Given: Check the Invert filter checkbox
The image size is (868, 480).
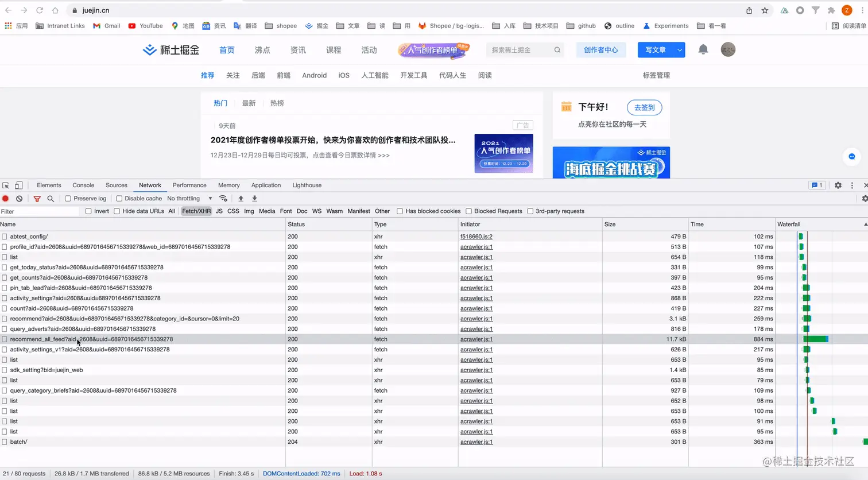Looking at the screenshot, I should click(88, 211).
